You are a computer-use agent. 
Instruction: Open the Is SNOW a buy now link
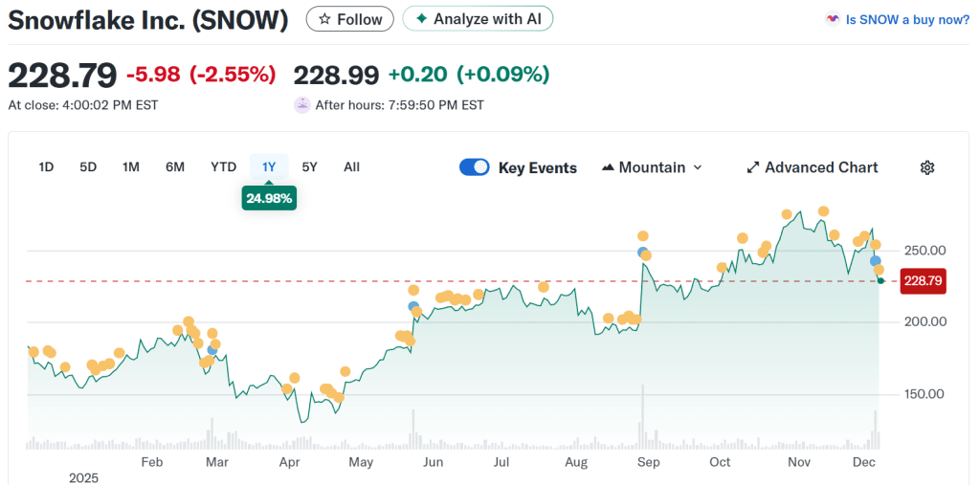coord(907,19)
